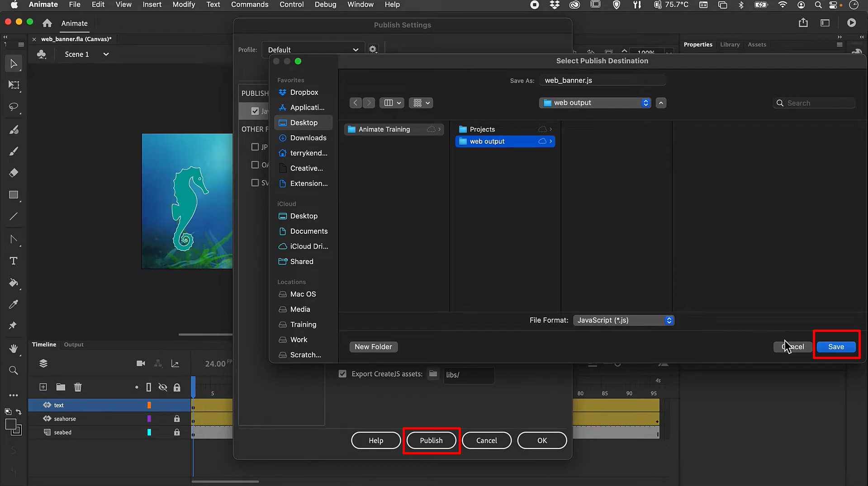Image resolution: width=868 pixels, height=486 pixels.
Task: Select the Lasso tool
Action: click(x=13, y=107)
